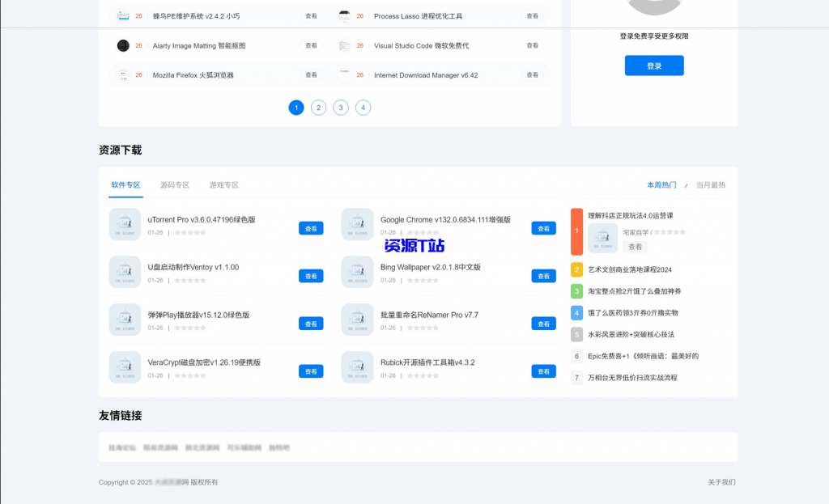This screenshot has height=504, width=829.
Task: Click the Process Lasso 进程优化工具 icon
Action: click(344, 15)
